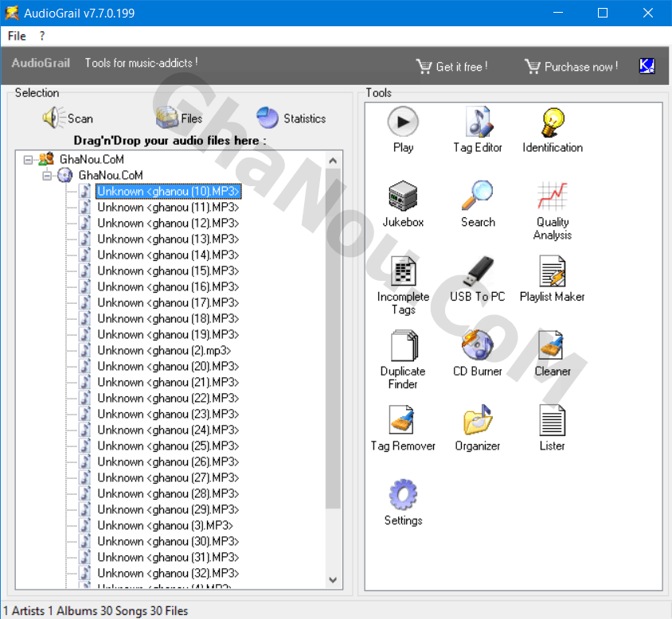Screen dimensions: 672x619
Task: Open the Lister tool
Action: pos(553,427)
